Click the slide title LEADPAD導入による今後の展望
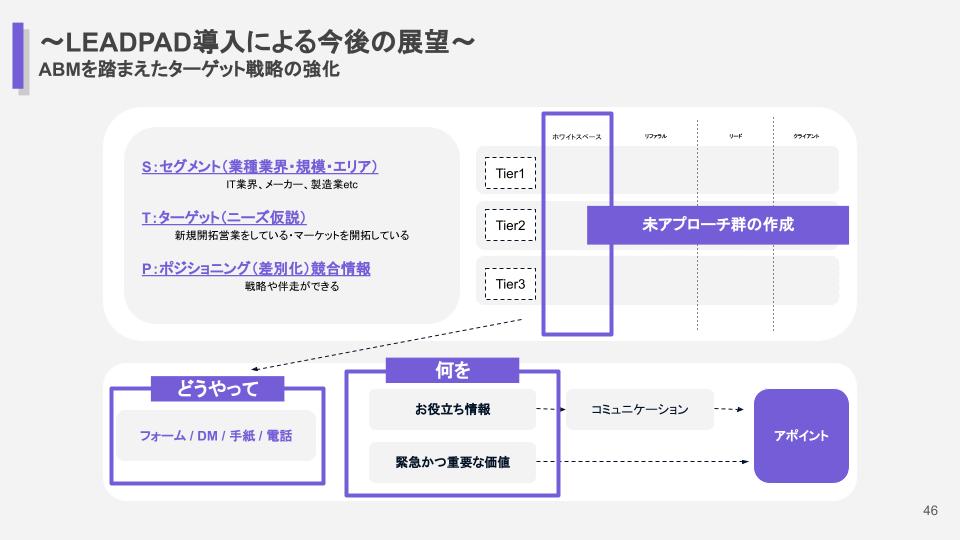This screenshot has height=540, width=960. tap(257, 42)
